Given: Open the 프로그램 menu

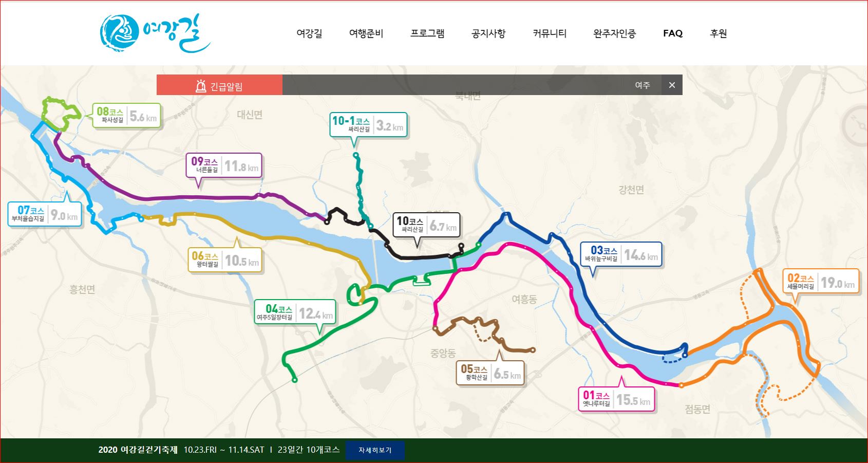Looking at the screenshot, I should [x=427, y=33].
